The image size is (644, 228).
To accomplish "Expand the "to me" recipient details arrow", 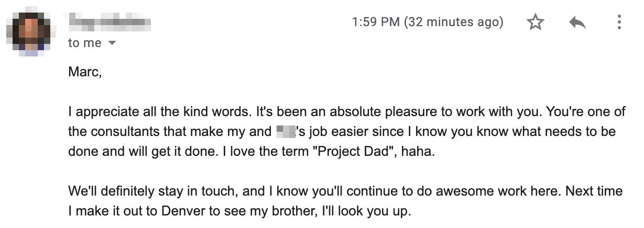I will coord(111,43).
